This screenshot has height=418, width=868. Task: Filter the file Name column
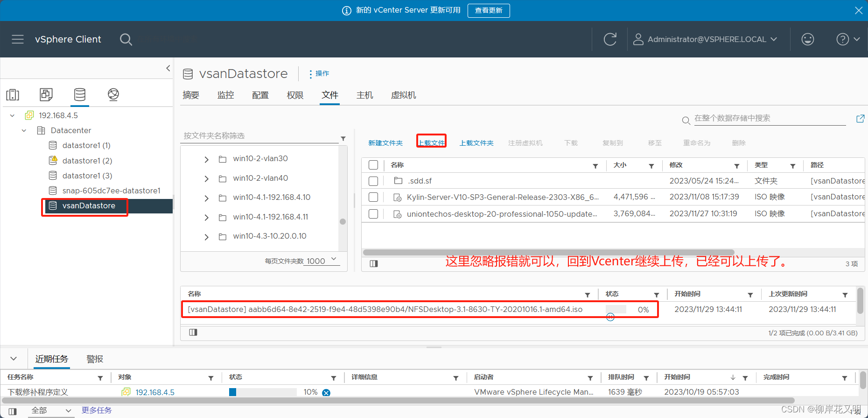click(x=595, y=166)
